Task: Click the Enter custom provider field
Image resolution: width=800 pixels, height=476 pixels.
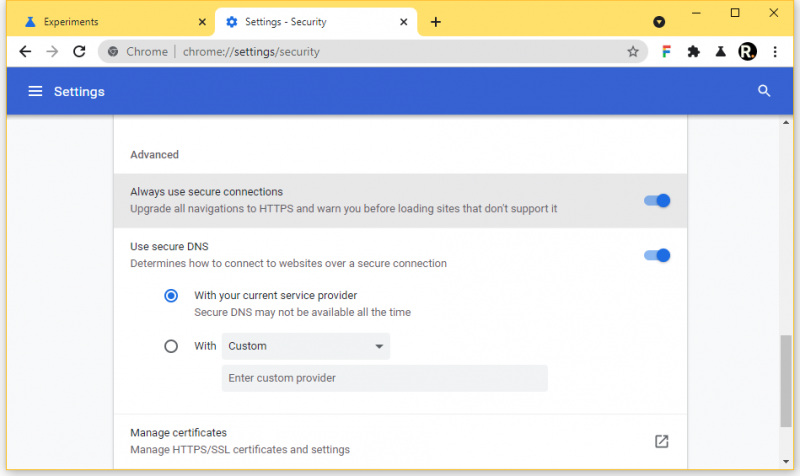Action: coord(384,378)
